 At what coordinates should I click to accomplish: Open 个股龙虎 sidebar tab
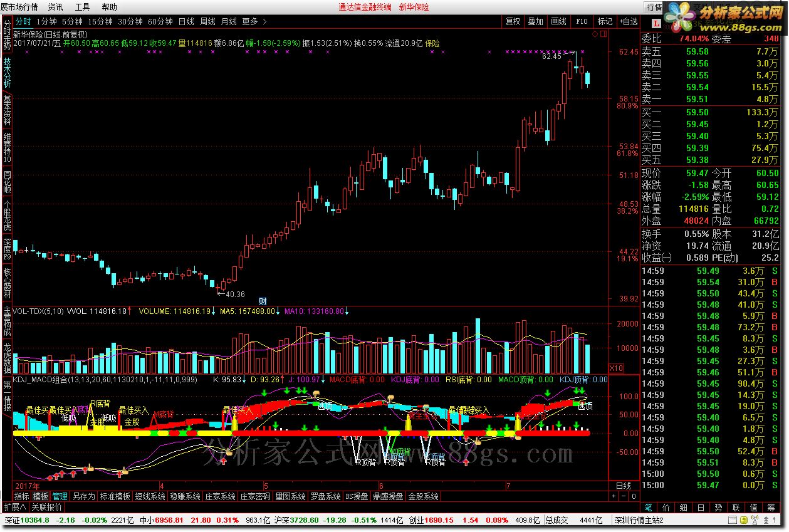click(7, 216)
